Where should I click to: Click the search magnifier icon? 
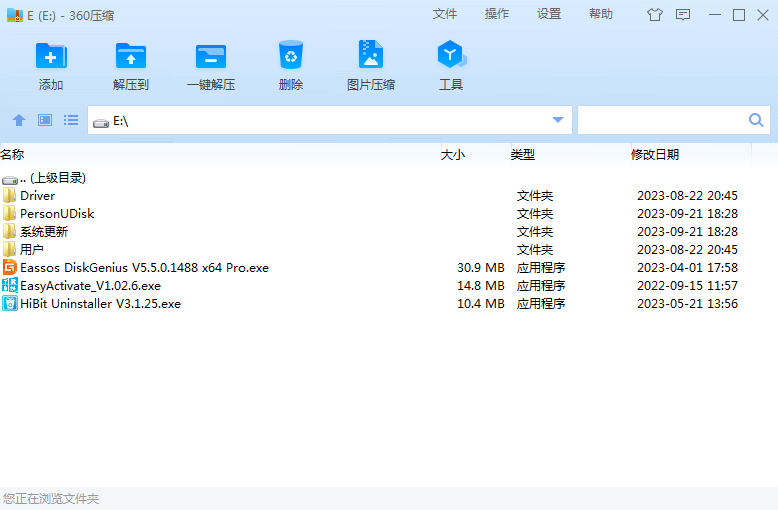click(x=756, y=120)
